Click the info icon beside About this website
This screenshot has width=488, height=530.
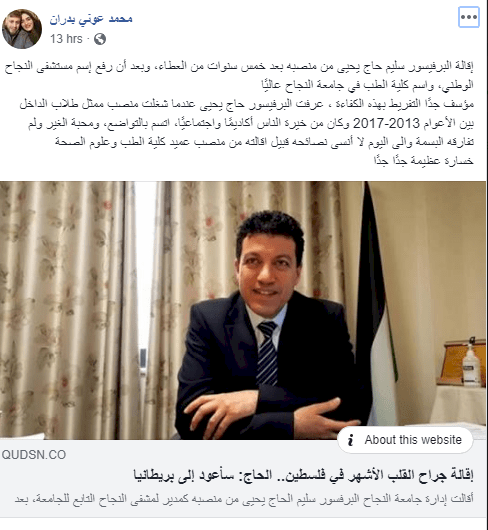click(350, 440)
